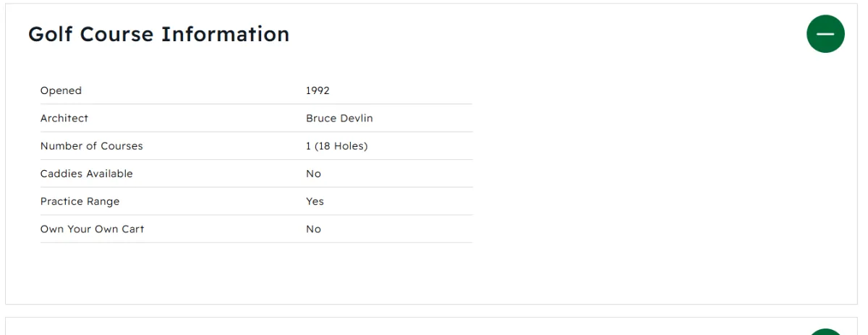Select the No value for Own Your Own Cart
This screenshot has height=335, width=868.
[x=313, y=229]
